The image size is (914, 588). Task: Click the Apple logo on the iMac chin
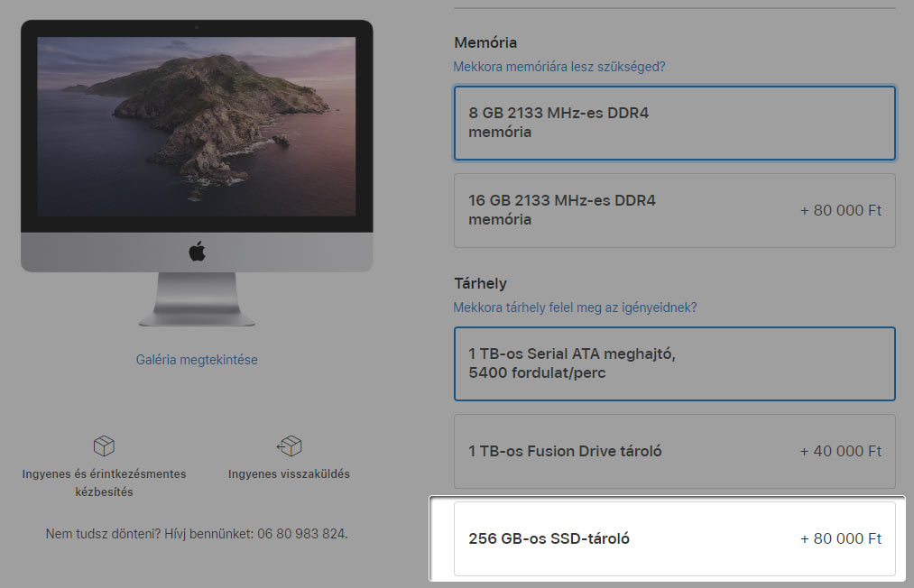click(x=197, y=252)
